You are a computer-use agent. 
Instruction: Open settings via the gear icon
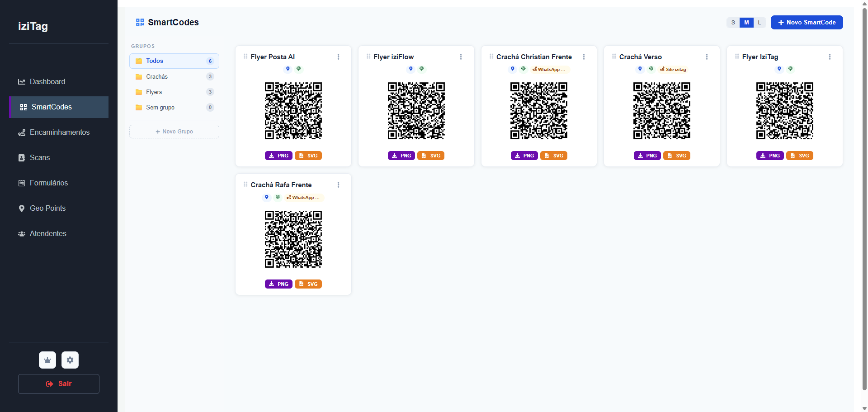tap(70, 360)
